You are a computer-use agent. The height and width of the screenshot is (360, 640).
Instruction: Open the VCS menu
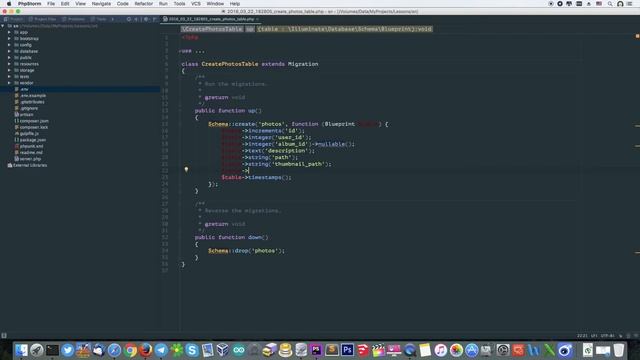[x=196, y=4]
